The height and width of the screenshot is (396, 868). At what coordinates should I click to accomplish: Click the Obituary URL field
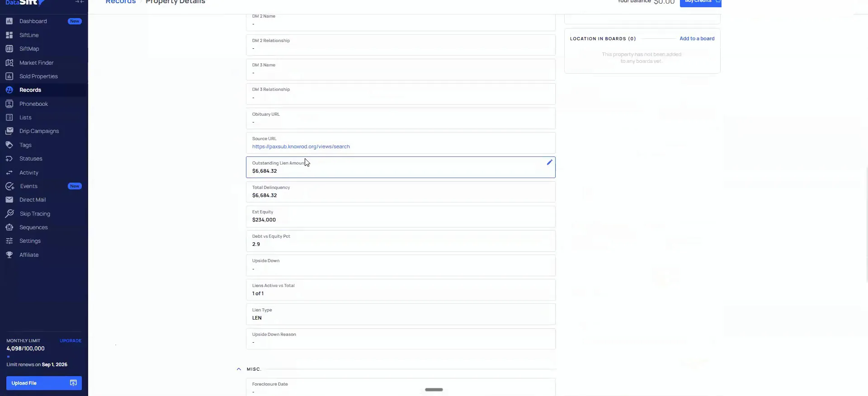[401, 118]
